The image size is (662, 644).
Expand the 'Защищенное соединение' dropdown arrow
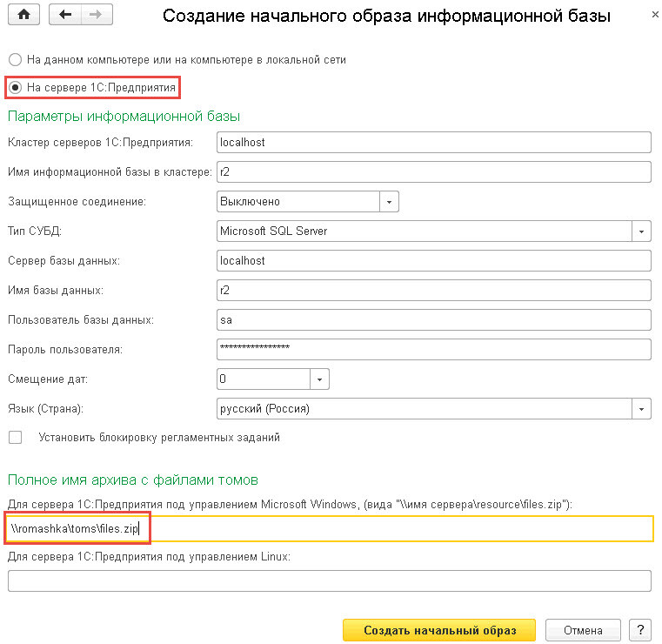coord(389,201)
